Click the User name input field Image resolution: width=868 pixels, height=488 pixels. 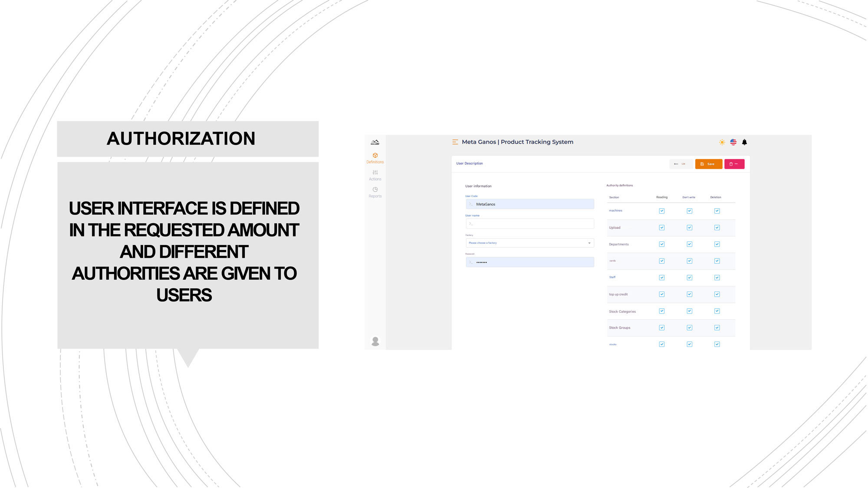(x=530, y=223)
